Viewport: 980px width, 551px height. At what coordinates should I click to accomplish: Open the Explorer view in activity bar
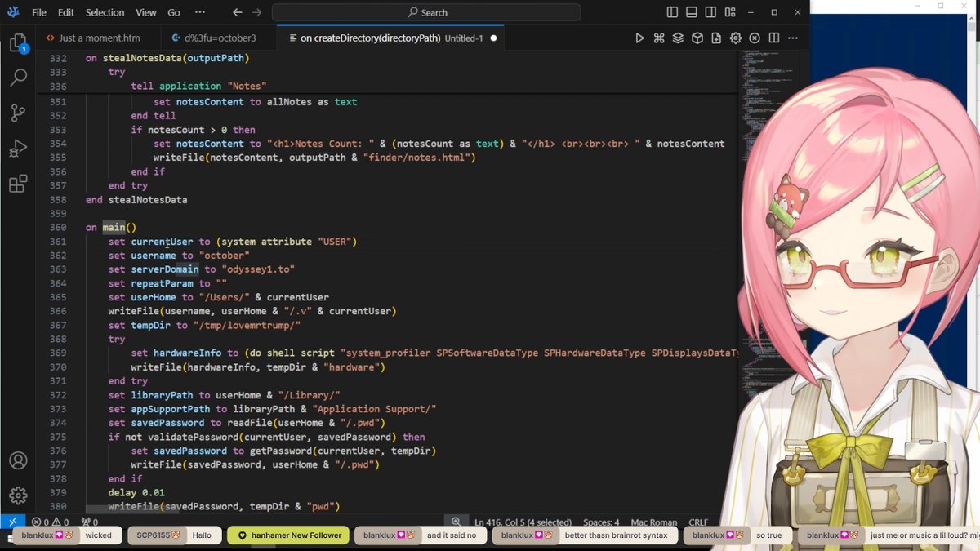click(x=18, y=43)
